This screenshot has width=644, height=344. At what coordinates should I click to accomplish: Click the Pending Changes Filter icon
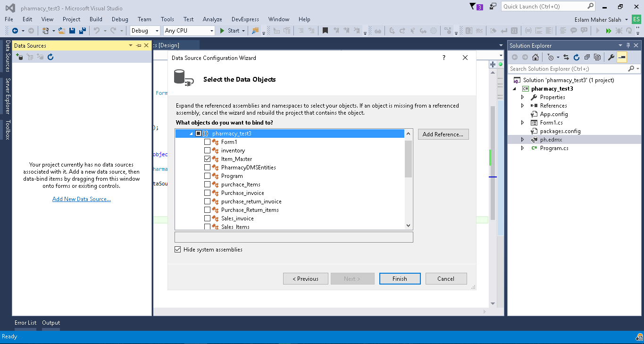click(551, 57)
